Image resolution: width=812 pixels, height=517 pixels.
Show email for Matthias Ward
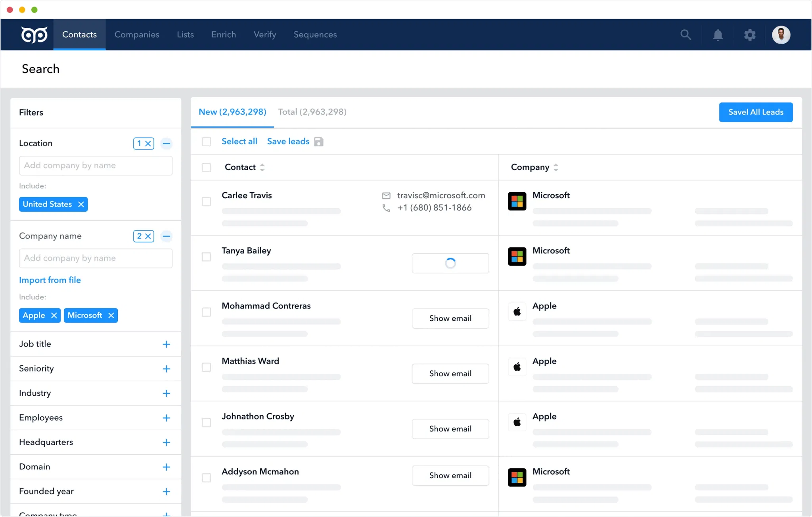450,373
